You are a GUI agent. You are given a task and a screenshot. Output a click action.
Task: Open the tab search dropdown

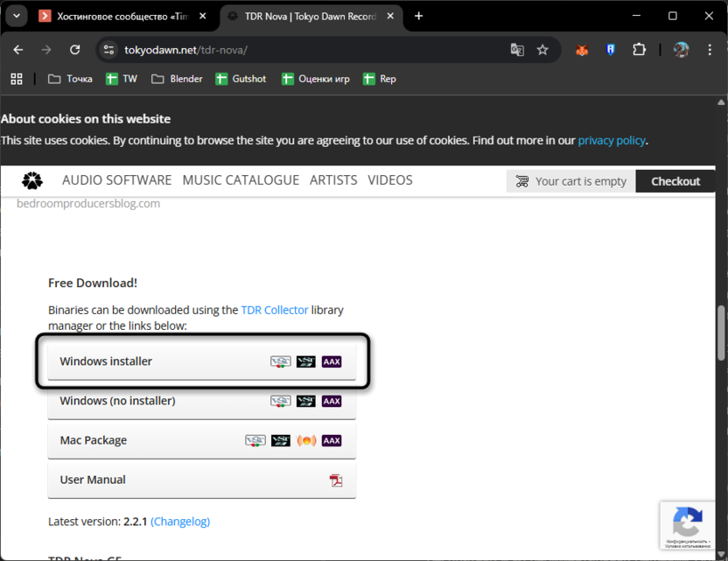[x=17, y=17]
